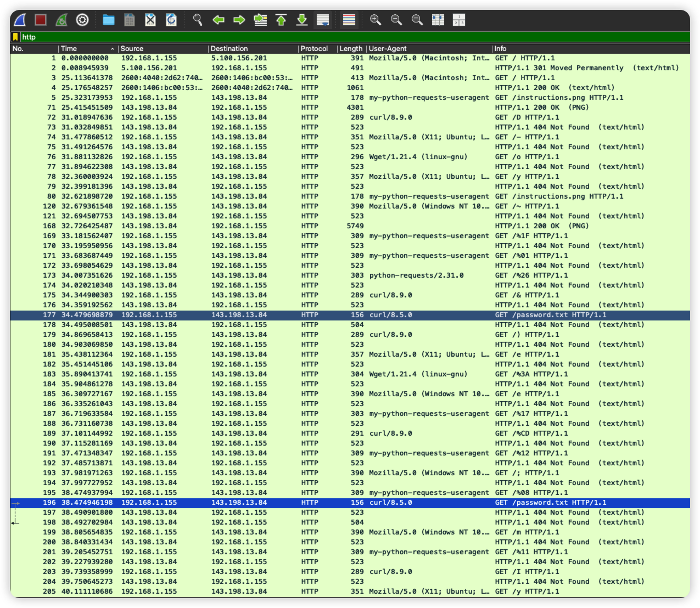Jump to last packet arrow icon
Screen dimensions: 700x608
coord(302,20)
